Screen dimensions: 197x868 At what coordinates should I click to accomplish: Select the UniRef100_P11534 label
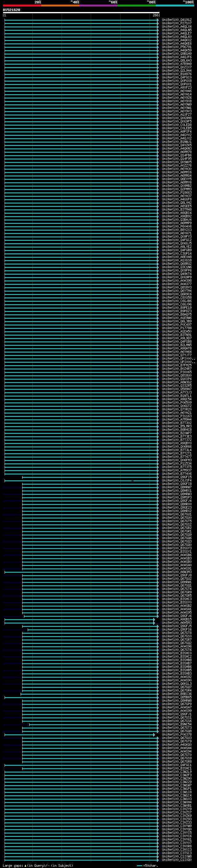(176, 464)
